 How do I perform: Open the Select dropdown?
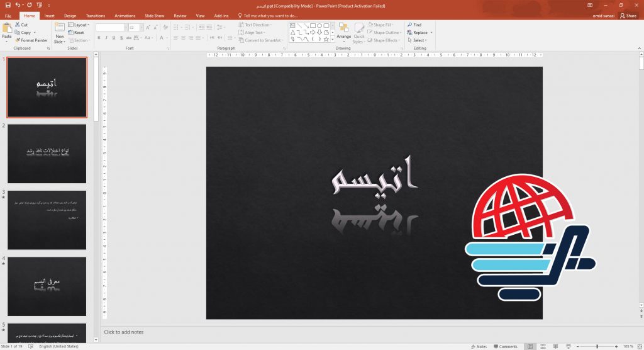pyautogui.click(x=418, y=40)
